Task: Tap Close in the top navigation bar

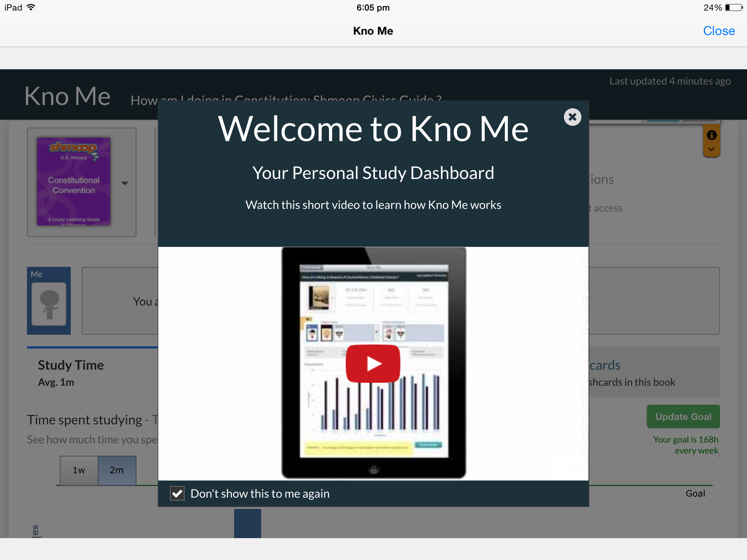Action: click(x=719, y=31)
